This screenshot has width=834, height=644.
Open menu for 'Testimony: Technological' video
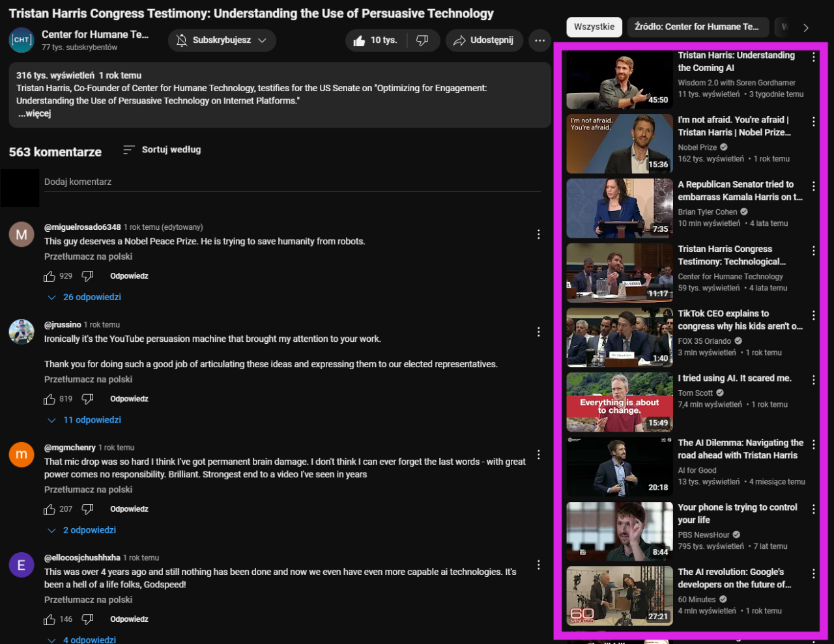point(814,251)
